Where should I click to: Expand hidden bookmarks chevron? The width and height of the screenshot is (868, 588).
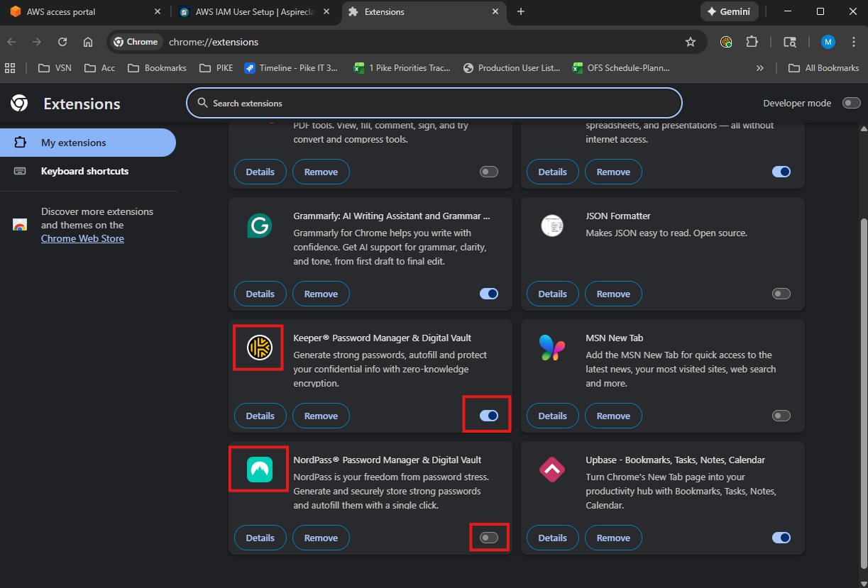tap(760, 68)
